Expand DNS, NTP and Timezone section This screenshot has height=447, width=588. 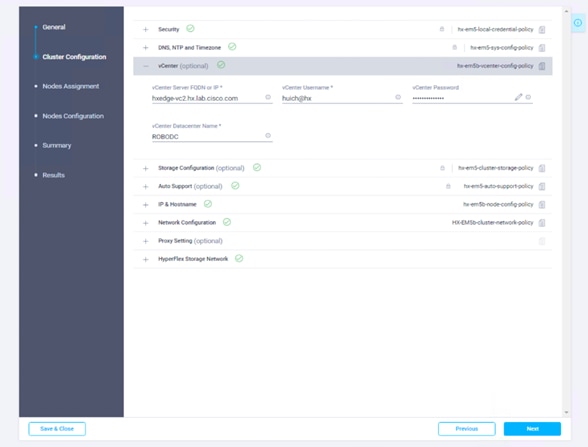pos(146,48)
